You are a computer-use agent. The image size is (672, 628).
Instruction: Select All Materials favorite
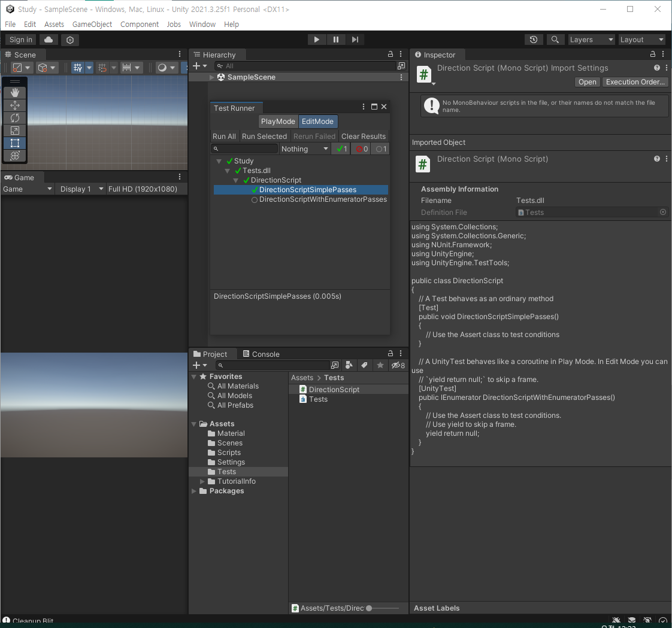(238, 386)
